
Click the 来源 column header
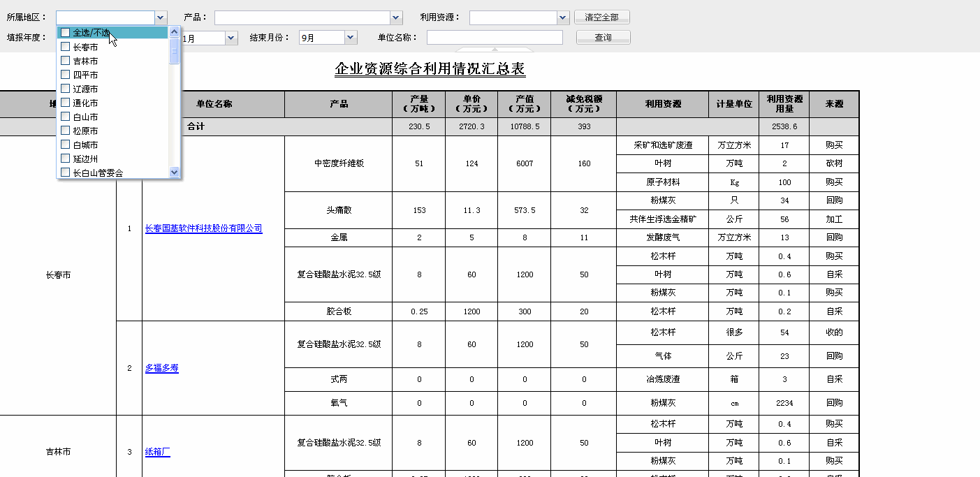click(834, 104)
